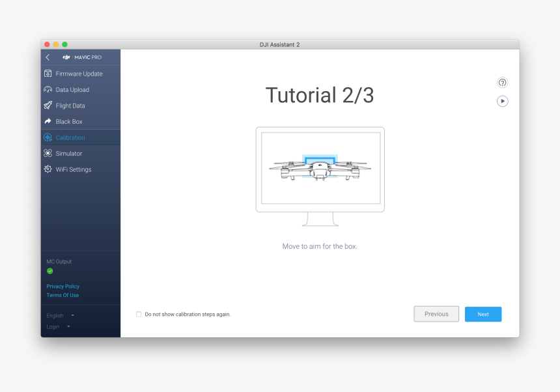560x392 pixels.
Task: Check the MC Output status indicator
Action: tap(50, 270)
